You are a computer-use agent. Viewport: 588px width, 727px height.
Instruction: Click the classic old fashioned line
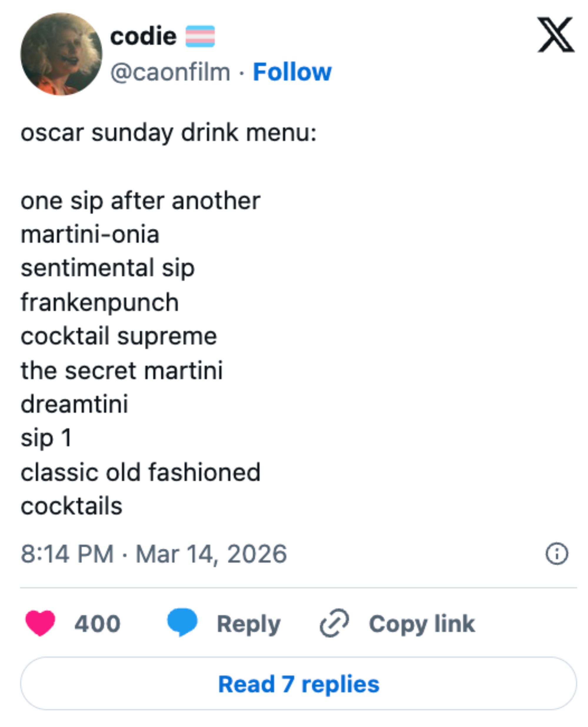tap(140, 472)
